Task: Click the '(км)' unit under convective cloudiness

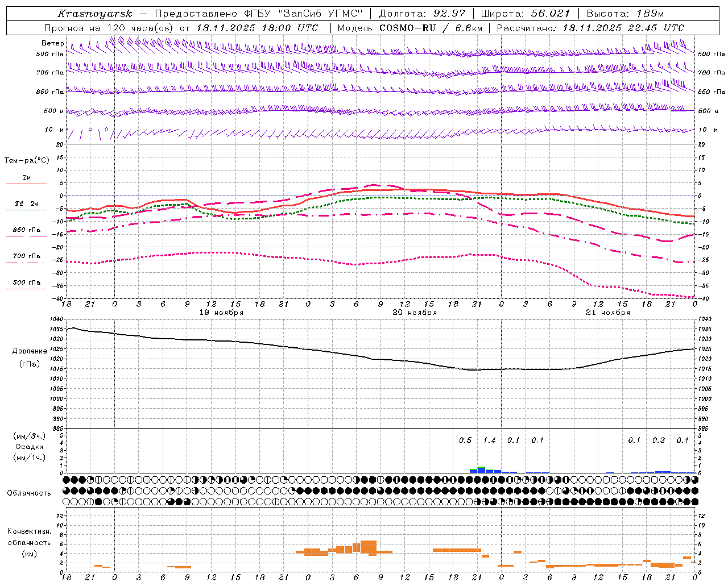Action: point(30,554)
